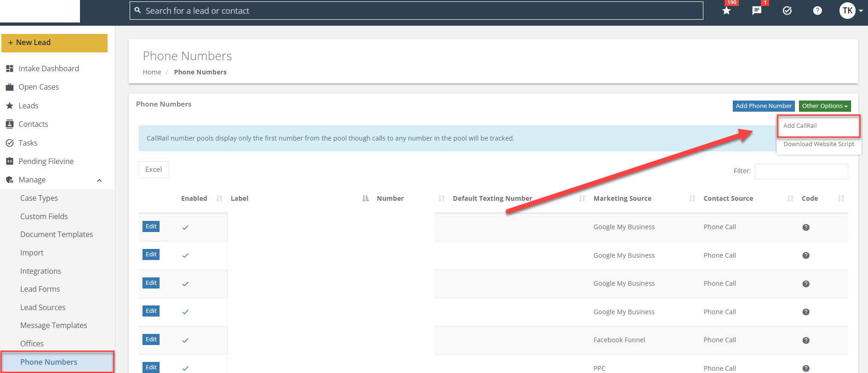Click Intake Dashboard grid icon
The image size is (868, 373).
[x=9, y=68]
